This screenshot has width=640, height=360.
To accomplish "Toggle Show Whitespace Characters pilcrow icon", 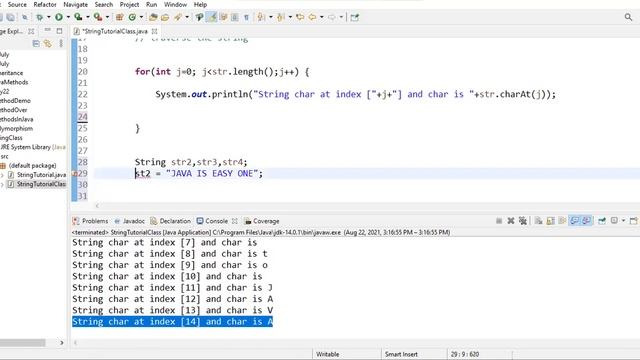I will pos(246,17).
